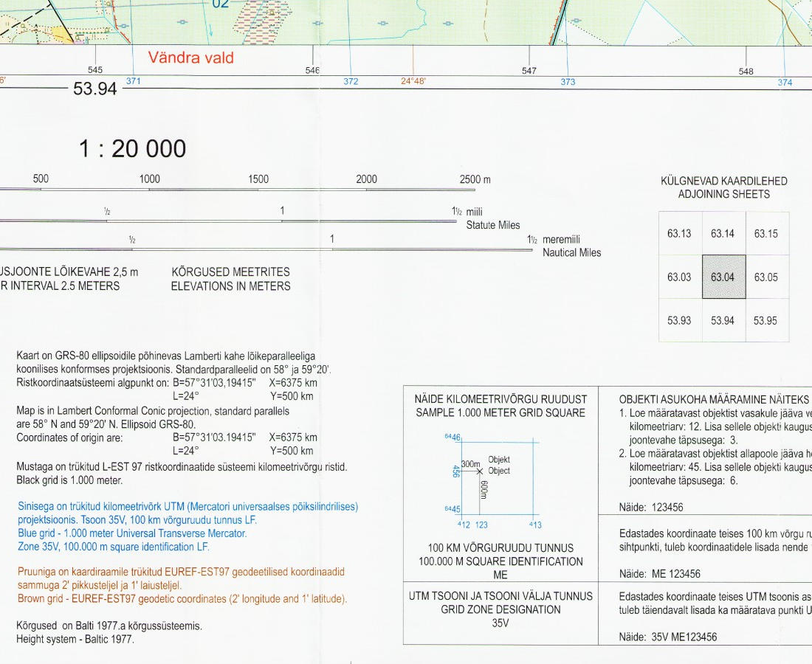Click the grid zone value "35V"
The height and width of the screenshot is (664, 812).
click(500, 623)
